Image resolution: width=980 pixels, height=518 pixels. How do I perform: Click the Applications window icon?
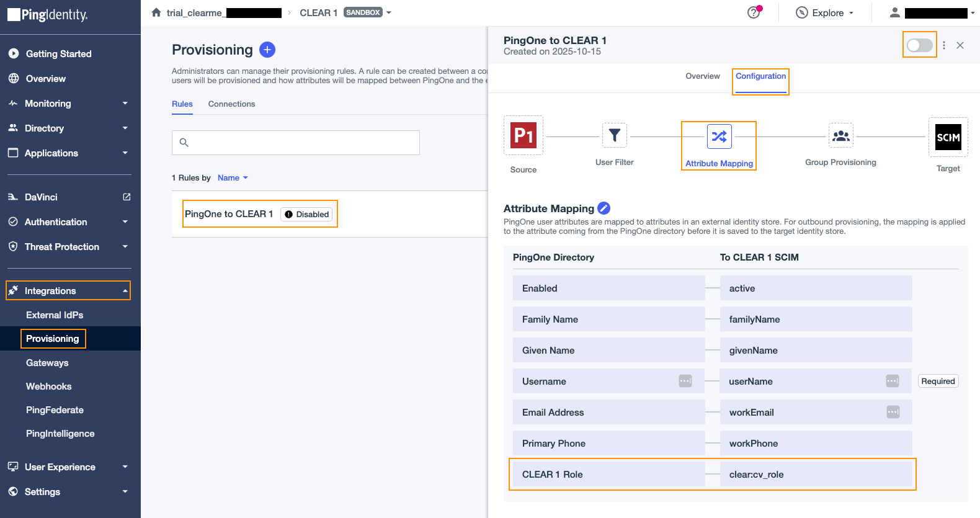13,153
